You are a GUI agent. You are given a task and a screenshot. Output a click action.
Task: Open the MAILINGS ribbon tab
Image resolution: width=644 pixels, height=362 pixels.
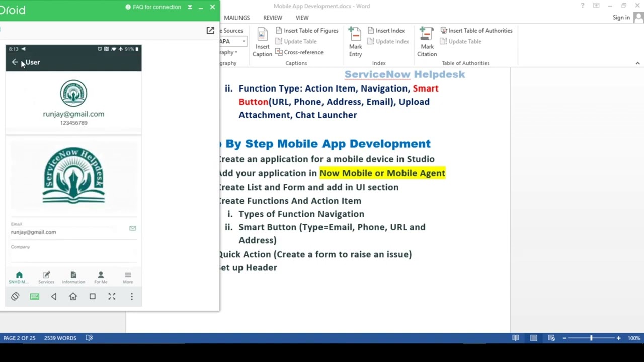(x=236, y=18)
